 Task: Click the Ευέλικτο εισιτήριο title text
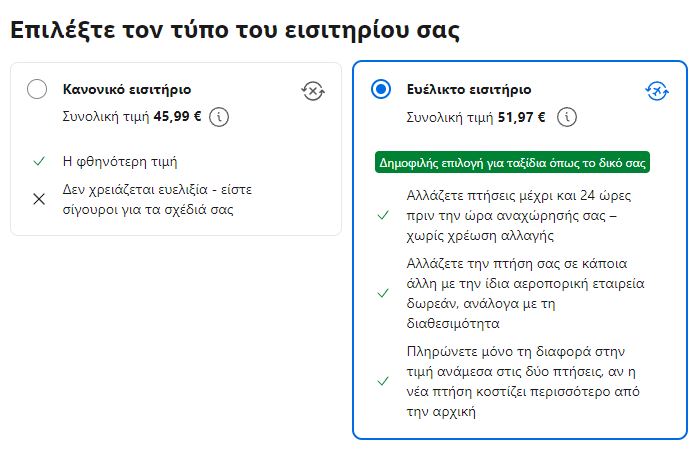(x=469, y=89)
